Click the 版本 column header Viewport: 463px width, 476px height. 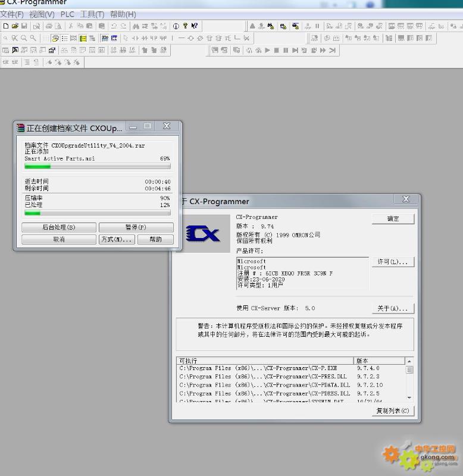[x=380, y=361]
